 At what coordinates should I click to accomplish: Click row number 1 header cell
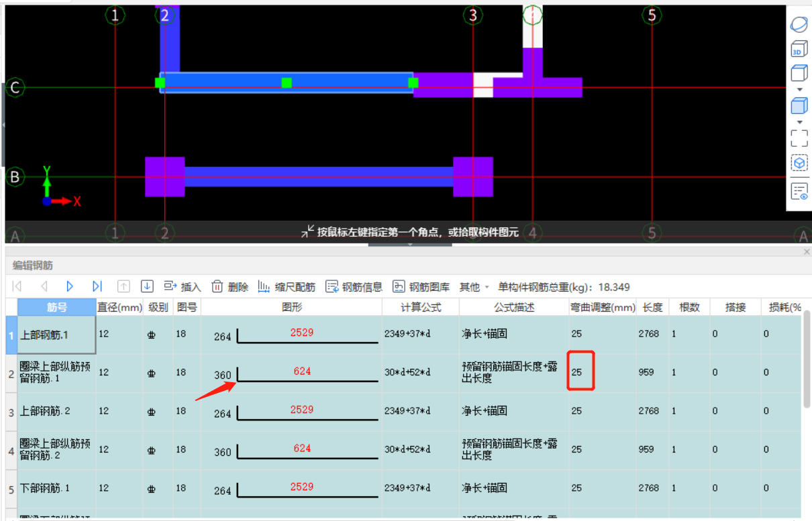click(x=11, y=335)
